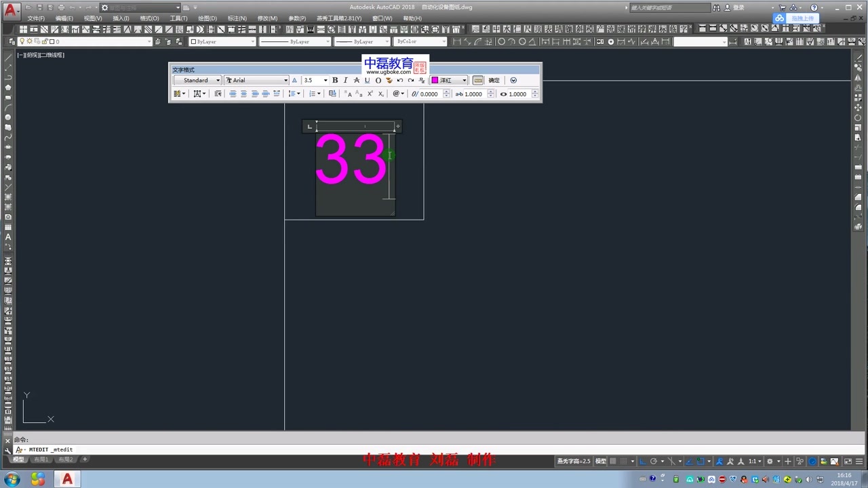Click the insert field icon
Viewport: 868px width, 488px height.
coord(332,94)
